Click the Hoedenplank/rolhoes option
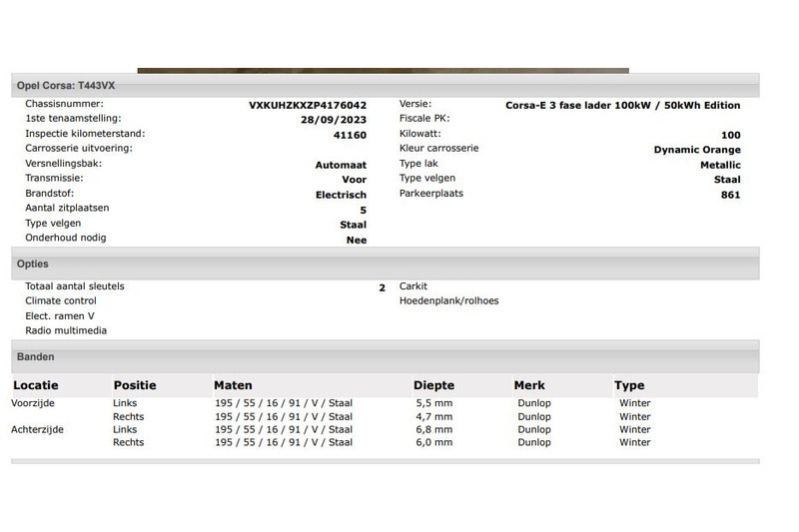The height and width of the screenshot is (532, 799). pos(448,300)
